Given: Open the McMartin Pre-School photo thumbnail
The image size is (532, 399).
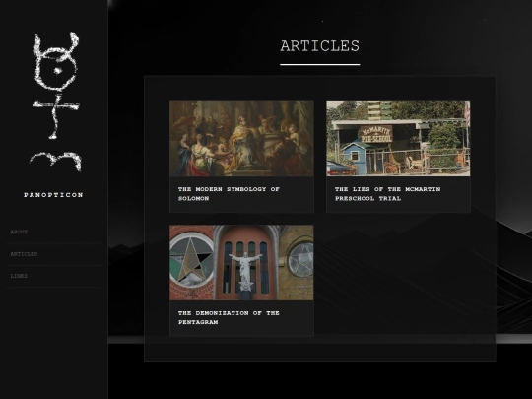Looking at the screenshot, I should coord(398,139).
